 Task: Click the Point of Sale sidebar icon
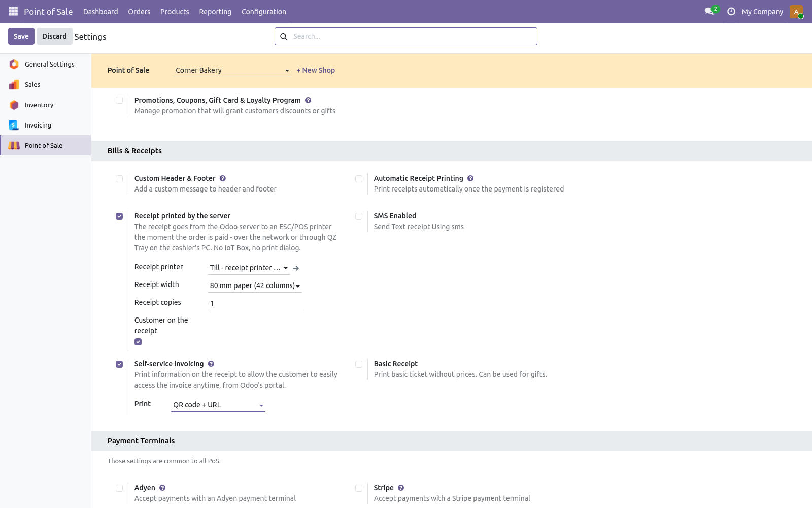[14, 145]
